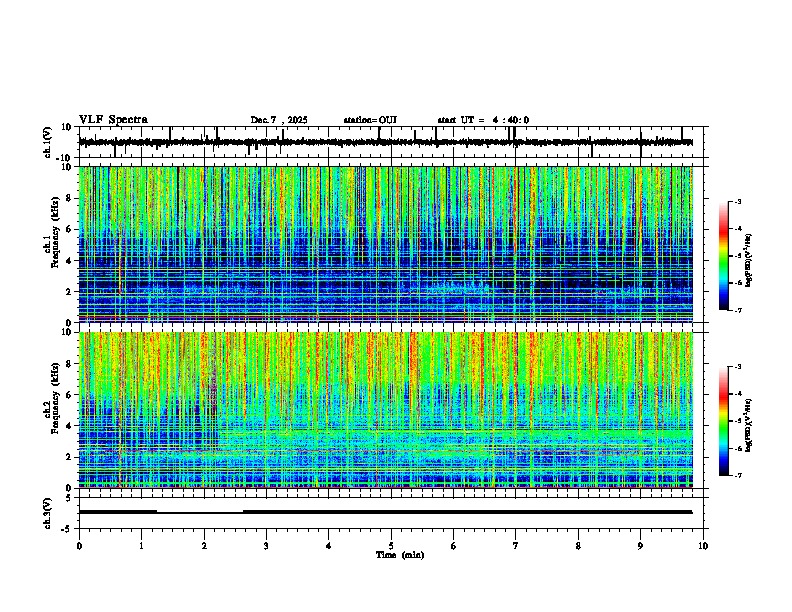This screenshot has width=792, height=612.
Task: Click time axis tick label "9"
Action: [640, 546]
